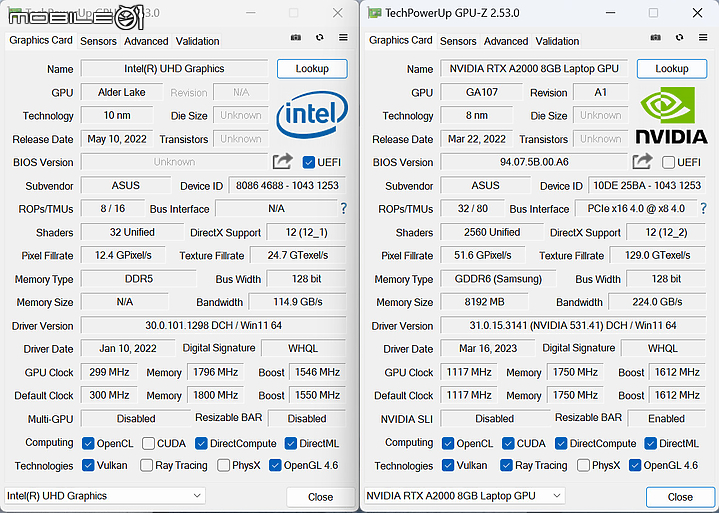The height and width of the screenshot is (513, 719).
Task: Click Close button in NVIDIA RTX window
Action: tap(680, 497)
